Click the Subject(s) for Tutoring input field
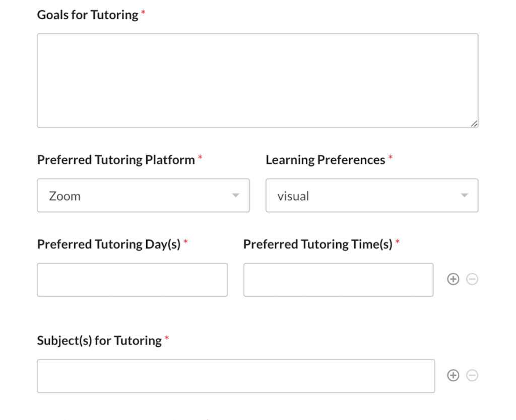The width and height of the screenshot is (516, 420). (235, 375)
